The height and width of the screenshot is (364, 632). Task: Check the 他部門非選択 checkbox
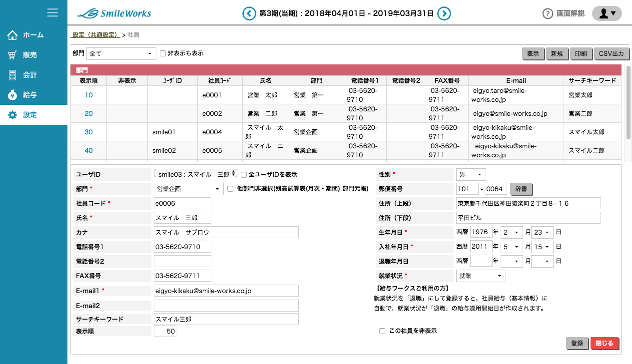pyautogui.click(x=230, y=189)
